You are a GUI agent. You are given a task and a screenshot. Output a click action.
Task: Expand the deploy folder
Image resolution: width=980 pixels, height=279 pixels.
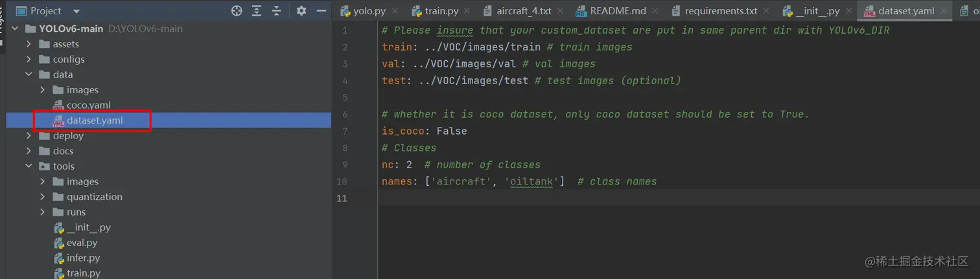click(x=29, y=136)
